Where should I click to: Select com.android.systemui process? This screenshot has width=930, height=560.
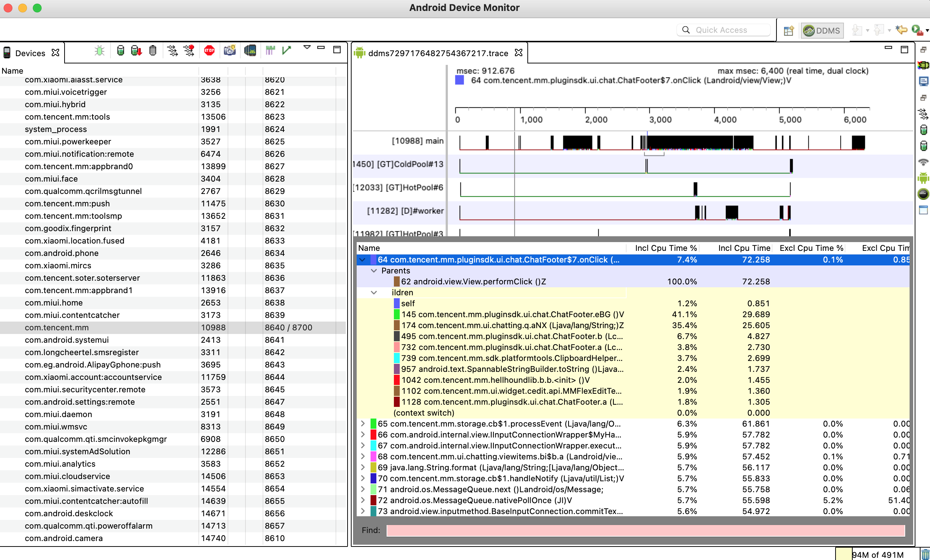173,340
